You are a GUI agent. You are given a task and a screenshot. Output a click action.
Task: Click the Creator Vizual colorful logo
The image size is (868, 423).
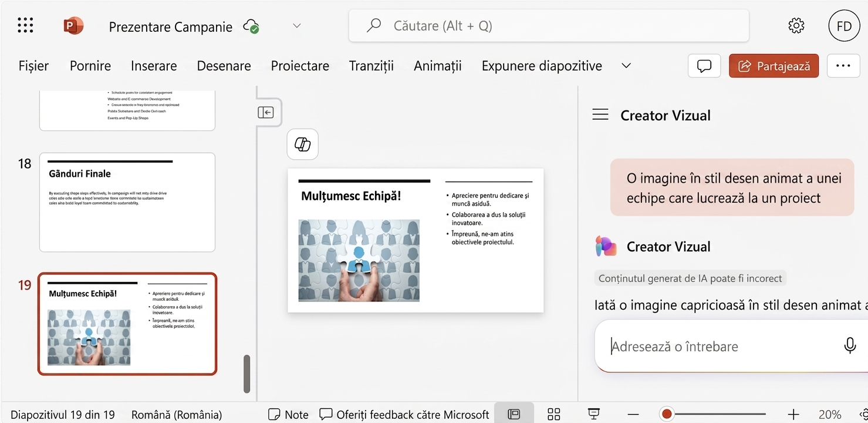pyautogui.click(x=606, y=246)
